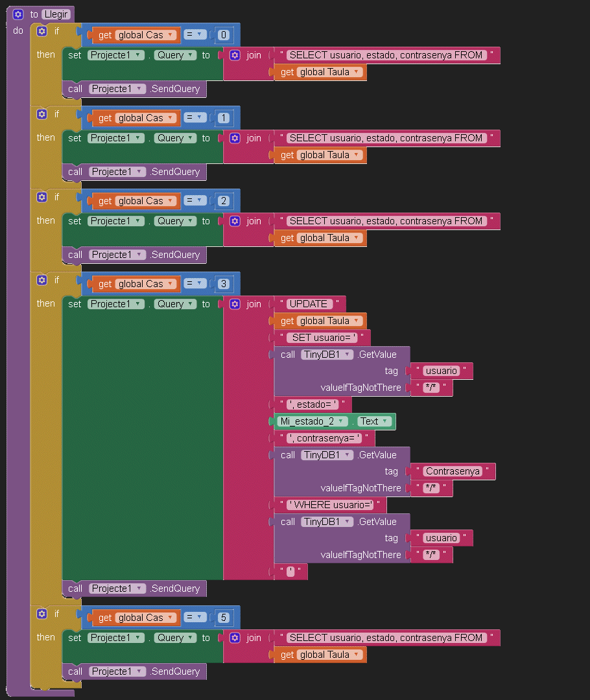Click the Contrasenya tag text field

(x=453, y=471)
